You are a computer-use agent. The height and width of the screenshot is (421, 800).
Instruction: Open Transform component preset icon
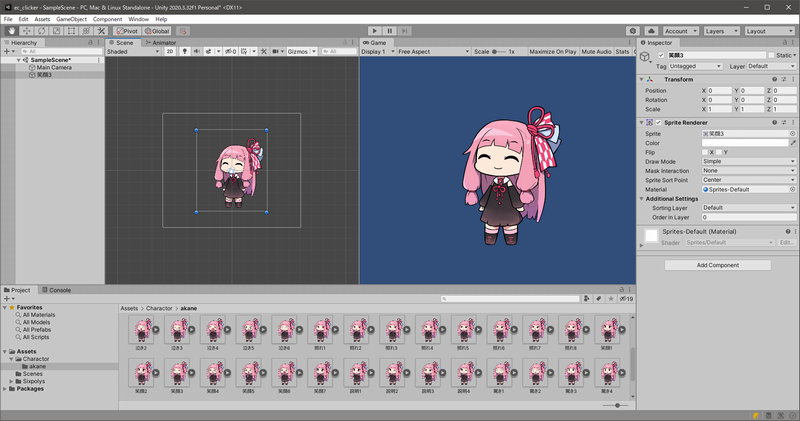[784, 80]
